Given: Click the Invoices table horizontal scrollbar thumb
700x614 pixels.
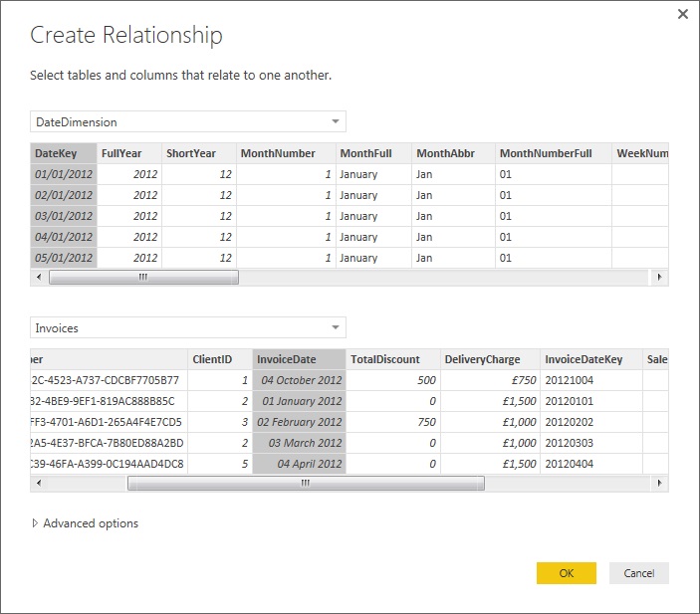Looking at the screenshot, I should coord(306,484).
